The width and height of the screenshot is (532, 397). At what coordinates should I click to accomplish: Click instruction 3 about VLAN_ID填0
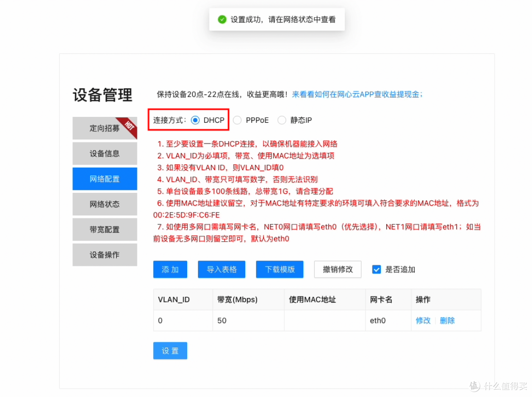click(221, 167)
